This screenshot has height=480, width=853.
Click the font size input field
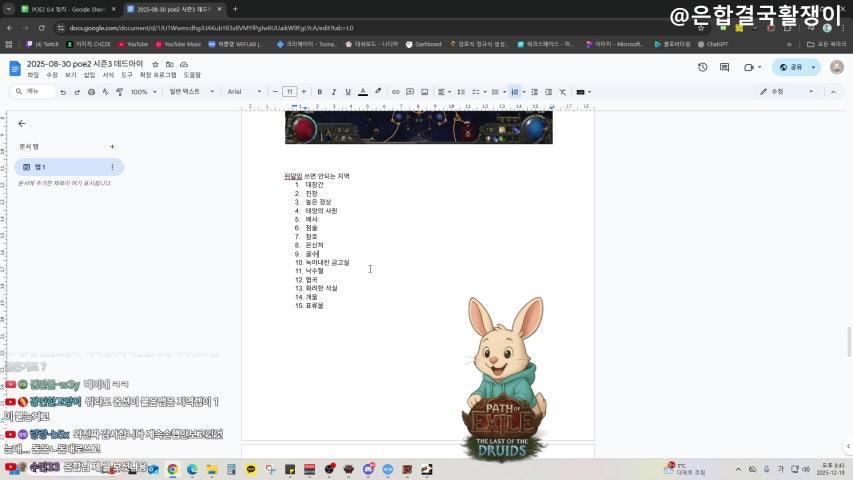pos(290,92)
